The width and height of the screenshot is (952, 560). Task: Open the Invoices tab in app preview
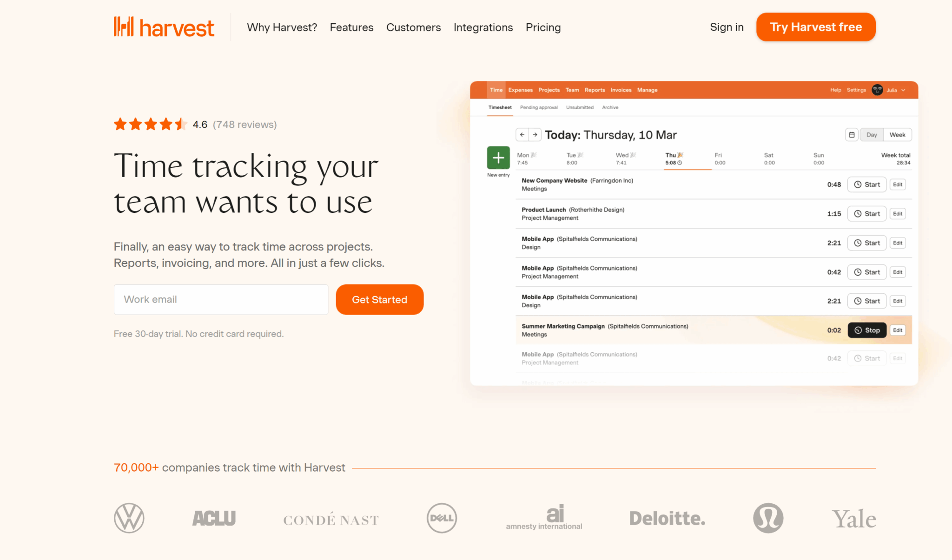click(621, 90)
